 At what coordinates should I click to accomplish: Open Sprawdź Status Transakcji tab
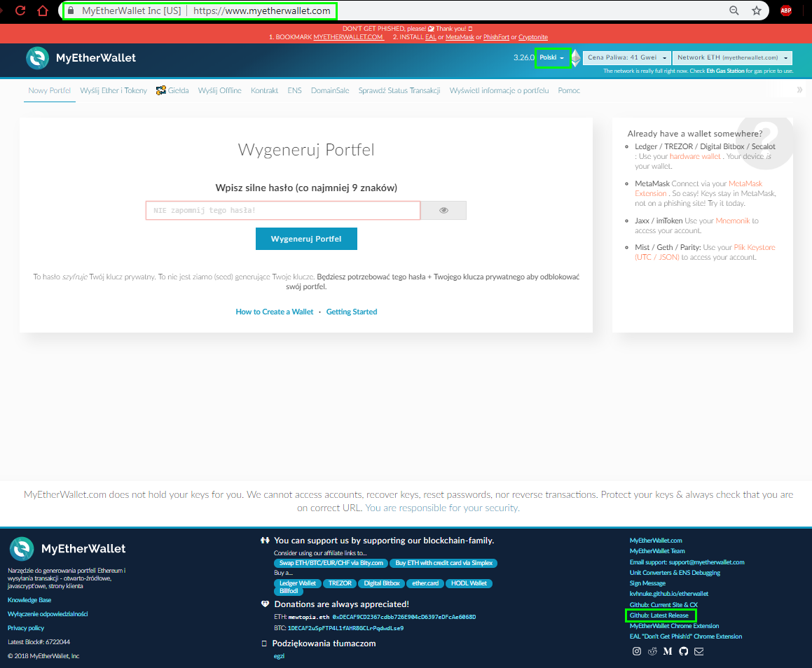click(x=399, y=90)
